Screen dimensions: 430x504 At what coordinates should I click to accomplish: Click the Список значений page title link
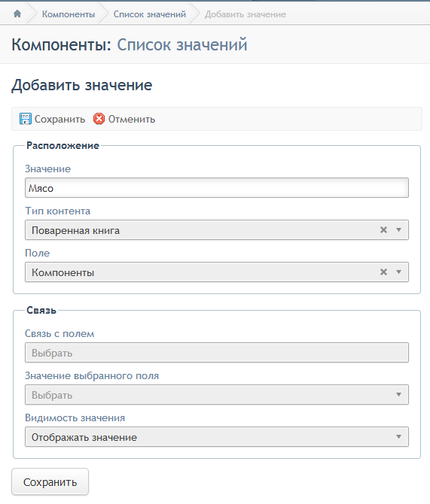[x=181, y=44]
